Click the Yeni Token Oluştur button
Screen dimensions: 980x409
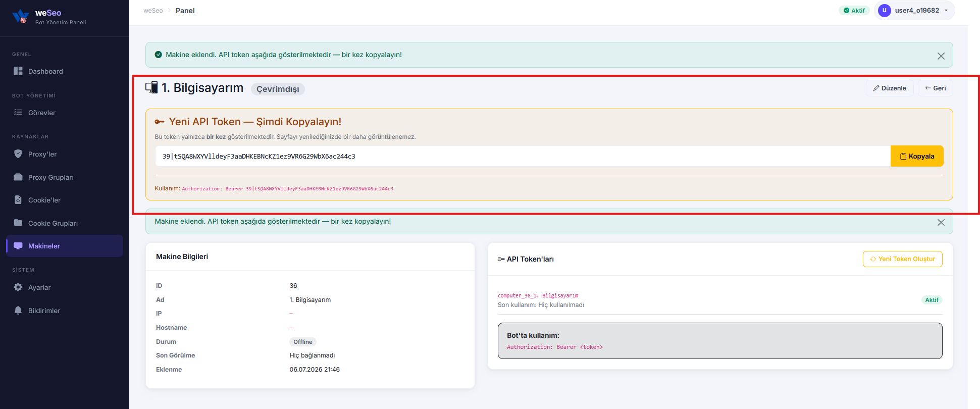(x=903, y=259)
